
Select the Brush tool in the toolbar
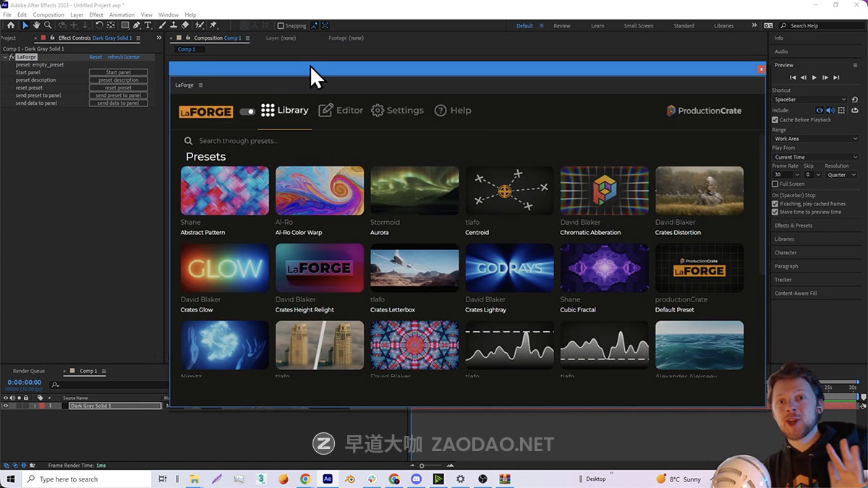pyautogui.click(x=161, y=25)
